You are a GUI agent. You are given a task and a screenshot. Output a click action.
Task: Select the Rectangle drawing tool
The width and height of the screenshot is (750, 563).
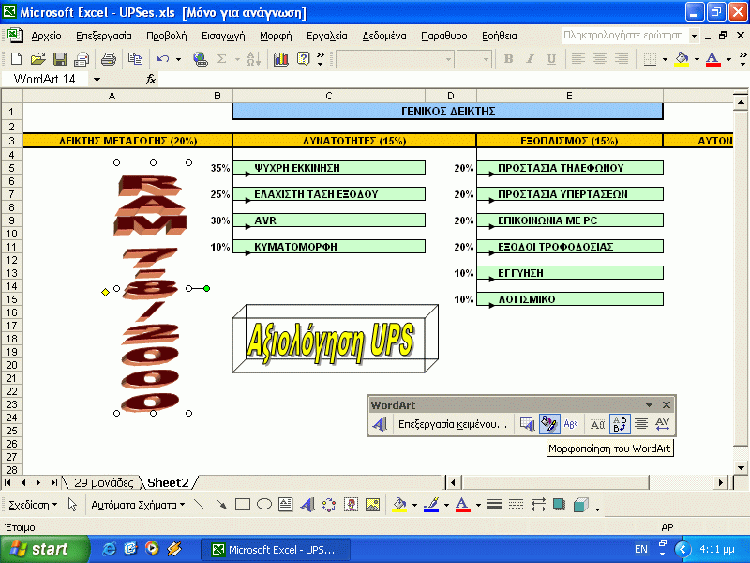pos(243,505)
